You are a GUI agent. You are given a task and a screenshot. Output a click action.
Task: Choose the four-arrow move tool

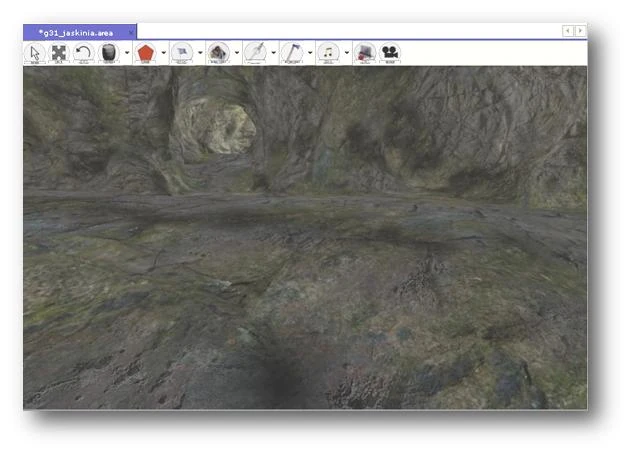pos(59,53)
